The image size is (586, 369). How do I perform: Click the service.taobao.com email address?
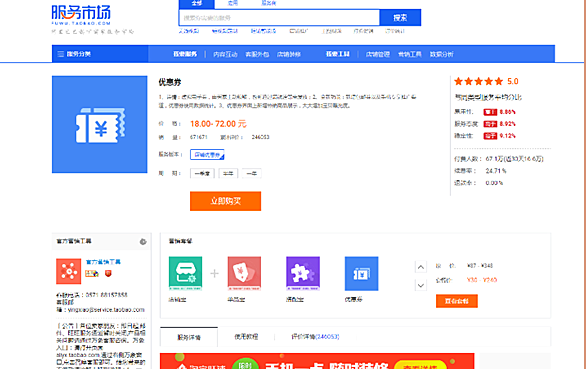click(106, 310)
